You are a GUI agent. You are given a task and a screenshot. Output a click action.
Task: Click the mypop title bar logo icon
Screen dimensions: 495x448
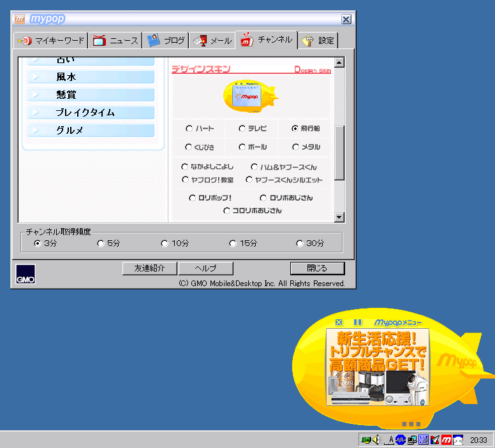20,19
